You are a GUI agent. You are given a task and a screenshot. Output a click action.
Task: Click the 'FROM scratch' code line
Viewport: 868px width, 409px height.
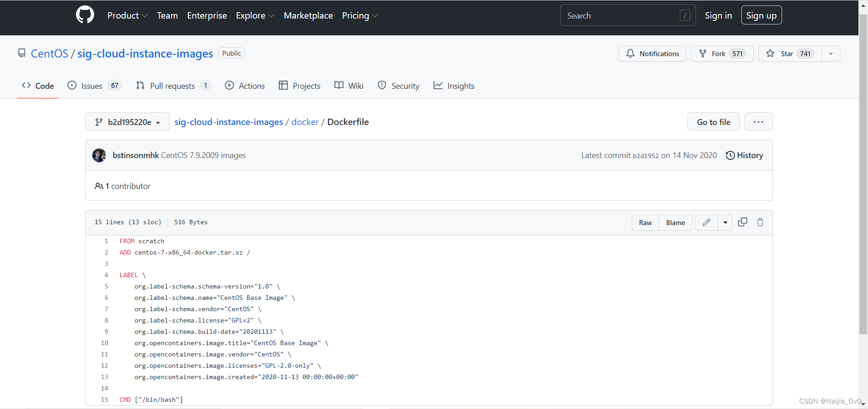[142, 241]
